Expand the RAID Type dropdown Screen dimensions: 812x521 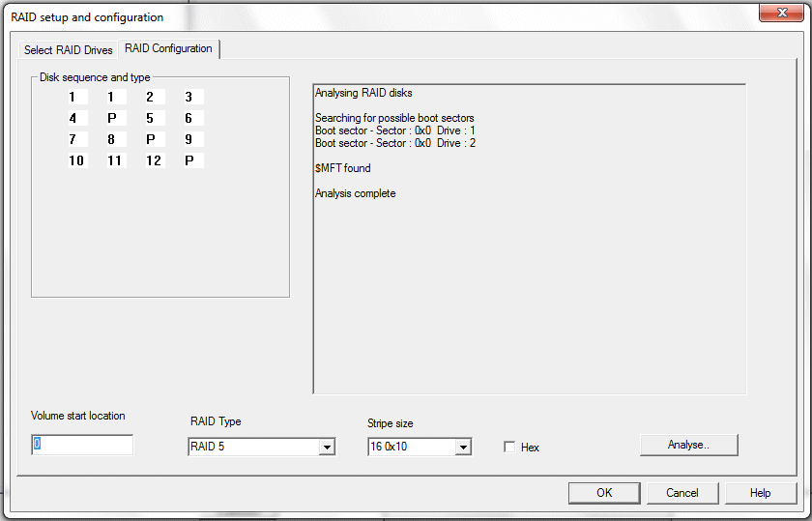pyautogui.click(x=327, y=447)
